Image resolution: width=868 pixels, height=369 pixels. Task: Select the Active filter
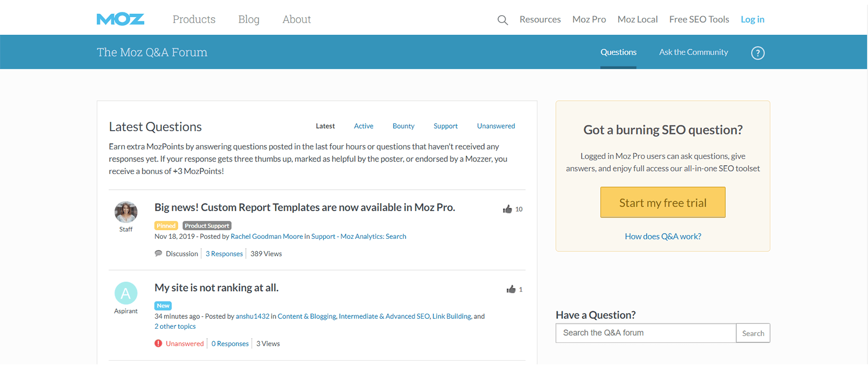pos(363,126)
